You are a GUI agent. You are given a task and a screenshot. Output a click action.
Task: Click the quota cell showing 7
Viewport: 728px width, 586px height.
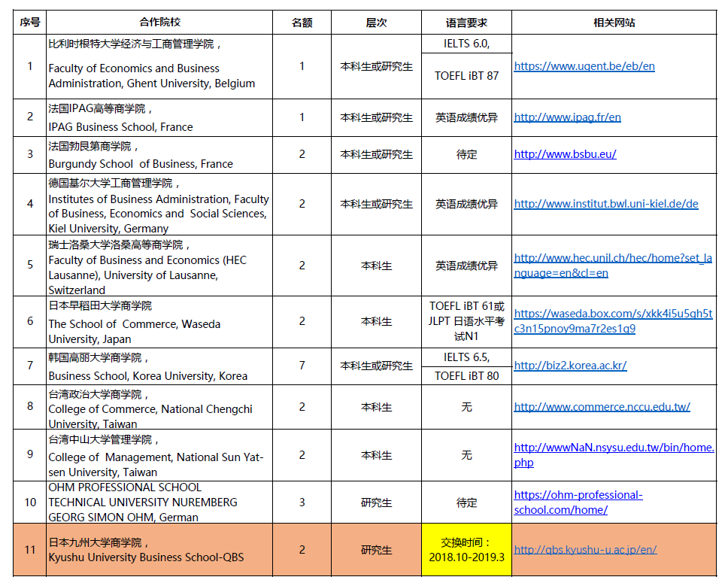302,366
